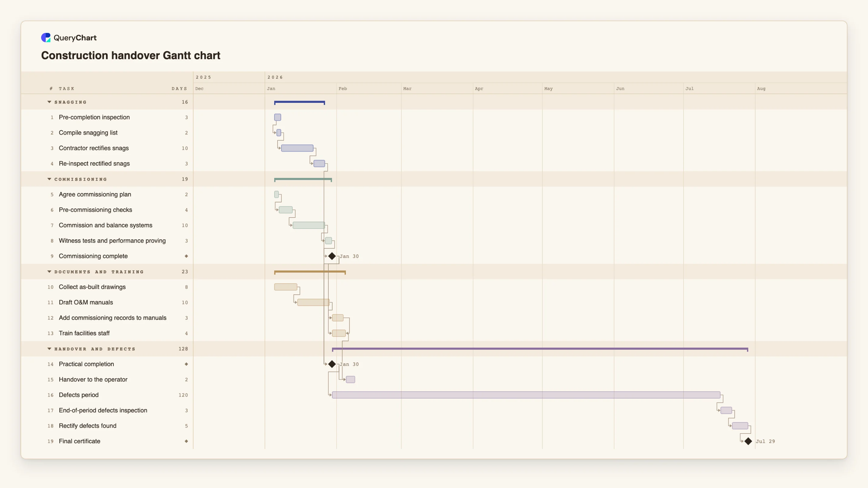This screenshot has height=488, width=868.
Task: Collapse the Documents and Training group triangle
Action: (x=49, y=271)
